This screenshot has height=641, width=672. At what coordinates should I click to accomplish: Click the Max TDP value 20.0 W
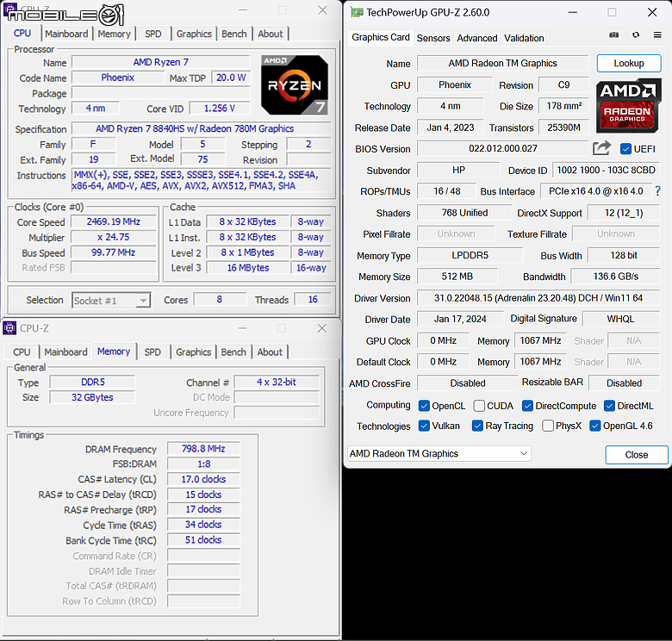(231, 78)
